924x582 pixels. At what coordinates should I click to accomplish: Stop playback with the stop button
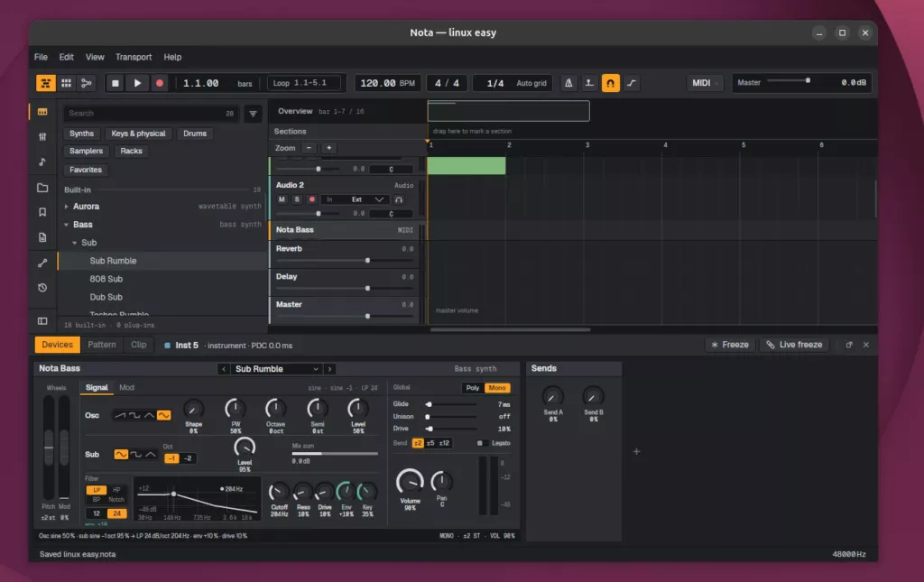(x=115, y=83)
